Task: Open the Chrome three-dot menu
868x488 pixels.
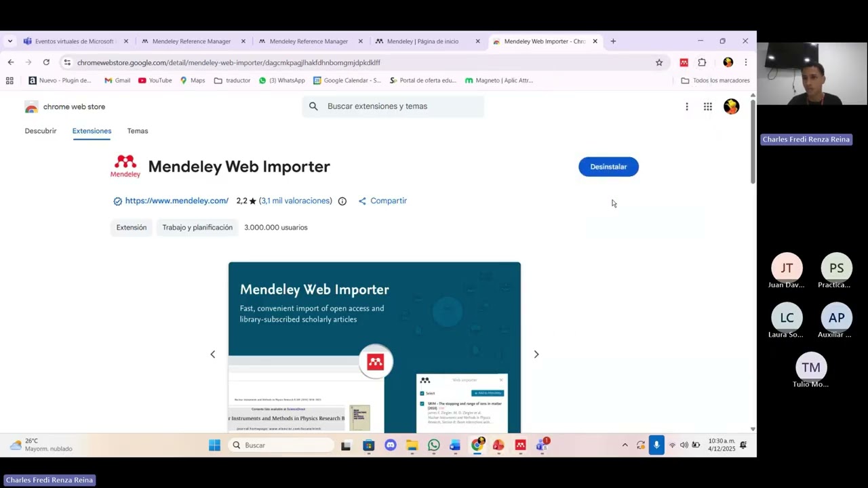Action: (745, 62)
